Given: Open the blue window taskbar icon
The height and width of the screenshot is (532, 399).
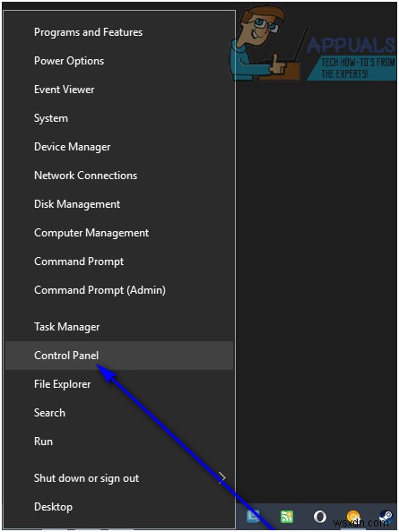Looking at the screenshot, I should pyautogui.click(x=254, y=517).
